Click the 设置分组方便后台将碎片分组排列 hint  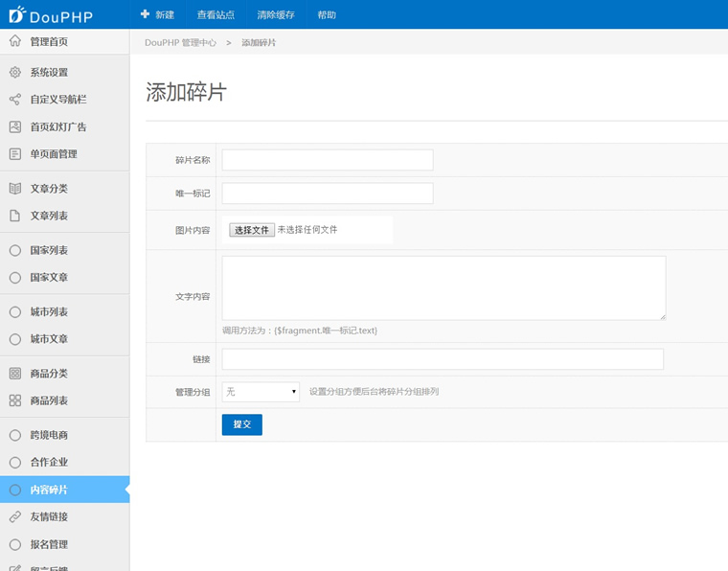374,392
